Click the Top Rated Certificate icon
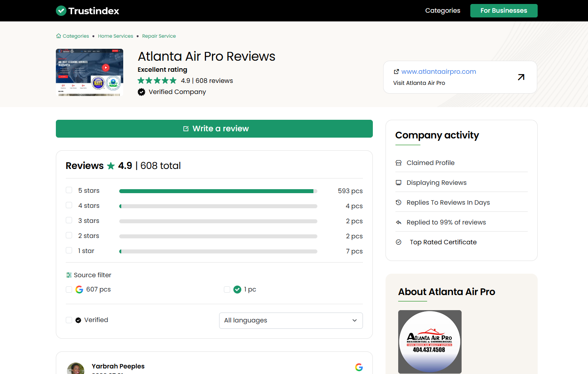588x374 pixels. point(399,242)
